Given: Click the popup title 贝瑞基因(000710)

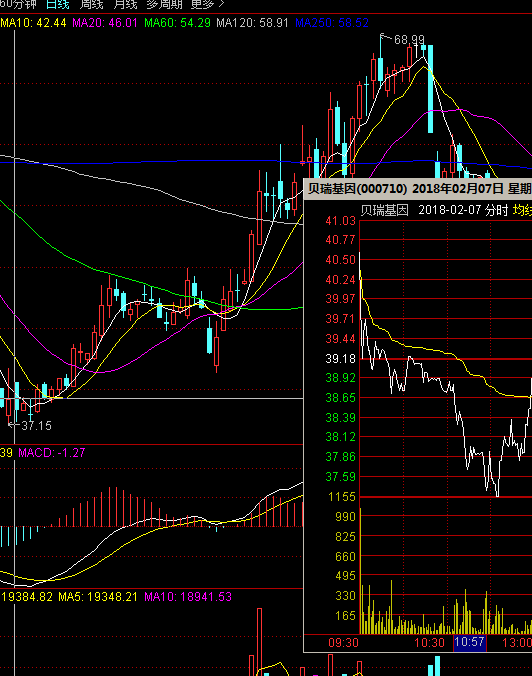Looking at the screenshot, I should (x=357, y=189).
